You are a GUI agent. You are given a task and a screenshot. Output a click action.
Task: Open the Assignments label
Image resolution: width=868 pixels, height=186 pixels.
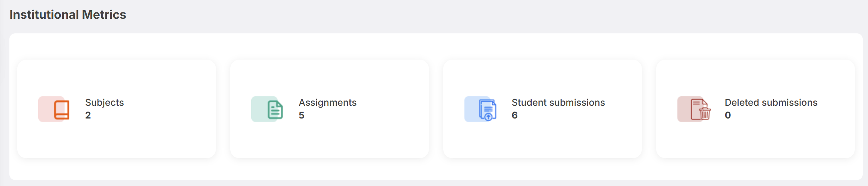click(328, 102)
